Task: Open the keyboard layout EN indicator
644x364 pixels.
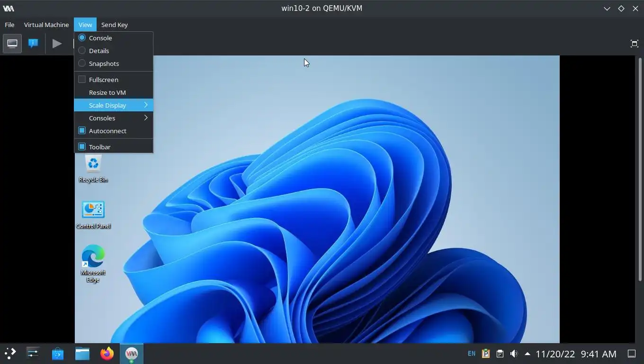Action: (472, 354)
